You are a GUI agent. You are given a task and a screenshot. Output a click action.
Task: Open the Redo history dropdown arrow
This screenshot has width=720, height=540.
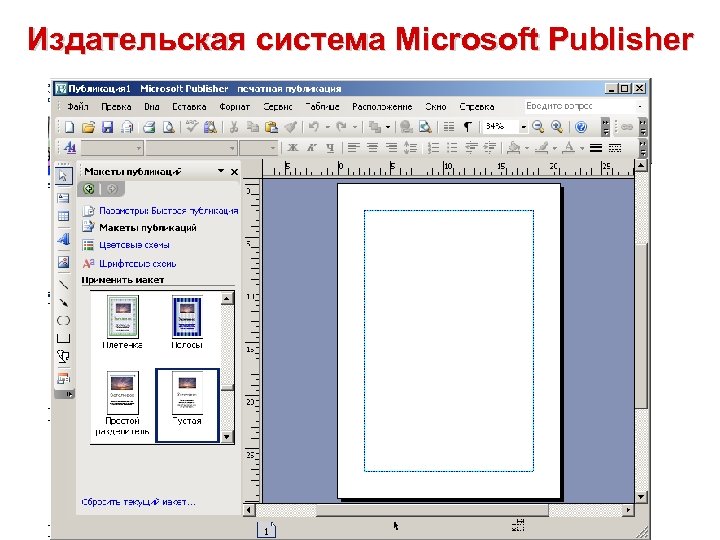tap(354, 127)
